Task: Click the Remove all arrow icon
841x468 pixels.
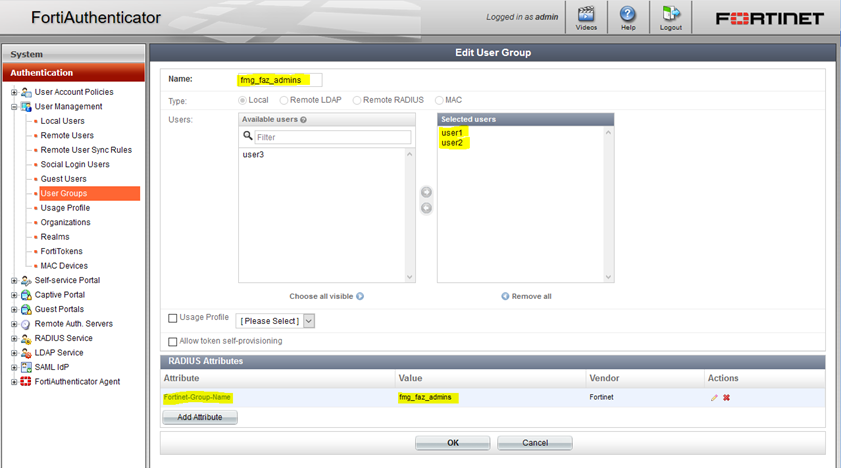Action: [x=505, y=296]
